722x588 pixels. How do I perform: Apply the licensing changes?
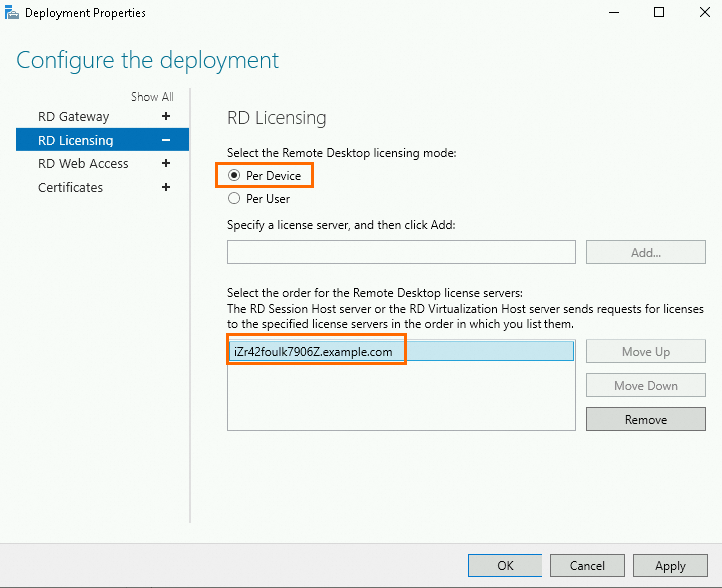pyautogui.click(x=670, y=565)
